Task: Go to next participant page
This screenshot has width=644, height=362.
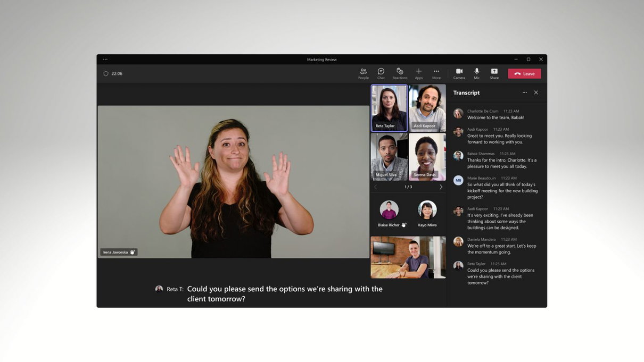Action: pyautogui.click(x=441, y=187)
